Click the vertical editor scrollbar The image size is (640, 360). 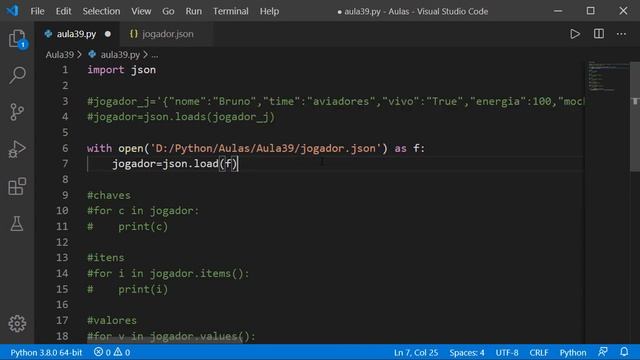point(635,117)
